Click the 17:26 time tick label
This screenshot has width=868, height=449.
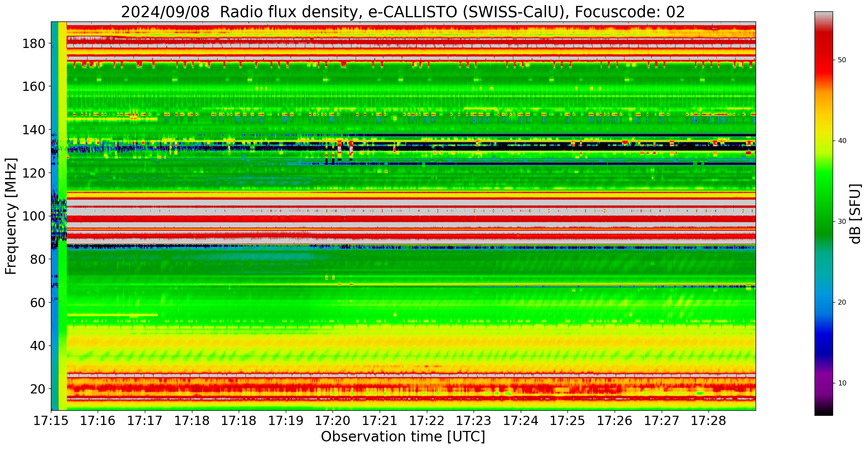(x=615, y=420)
